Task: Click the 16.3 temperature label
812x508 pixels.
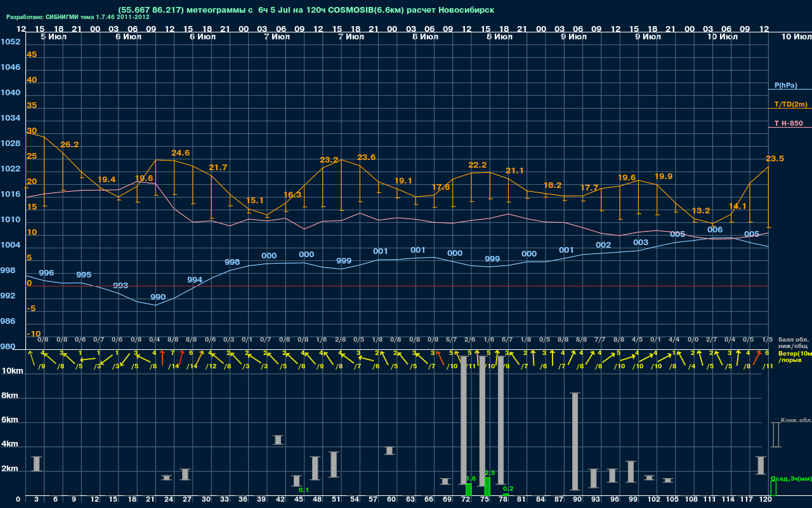Action: [x=292, y=195]
